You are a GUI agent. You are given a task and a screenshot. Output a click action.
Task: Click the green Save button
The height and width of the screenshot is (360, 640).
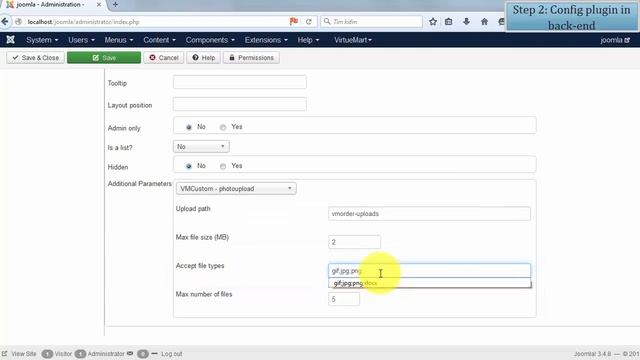104,58
